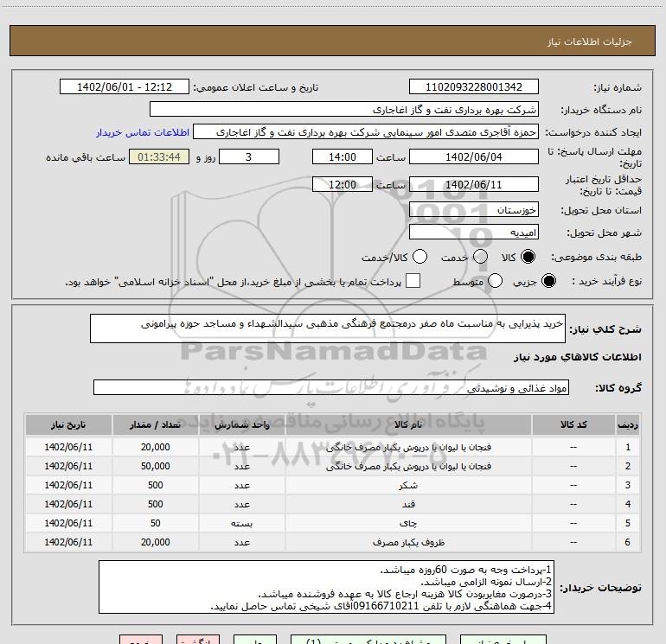The image size is (666, 644).
Task: Click the quantity 500 in the قند row
Action: [156, 504]
